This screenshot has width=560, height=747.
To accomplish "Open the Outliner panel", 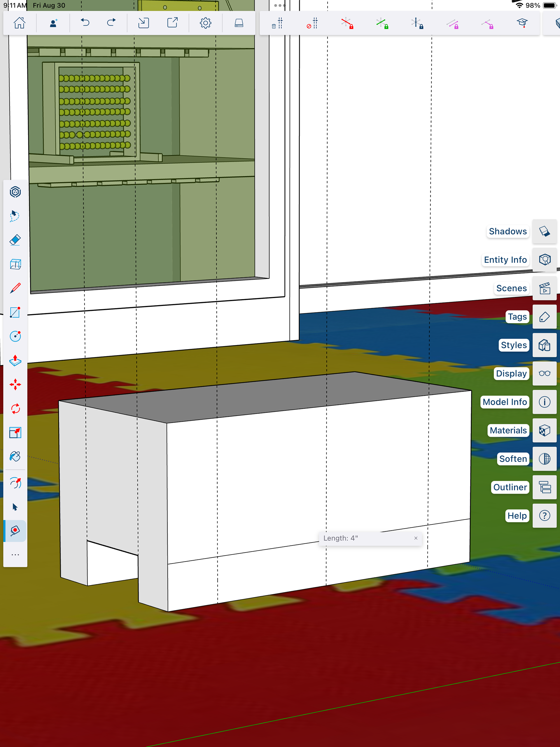I will click(x=545, y=487).
